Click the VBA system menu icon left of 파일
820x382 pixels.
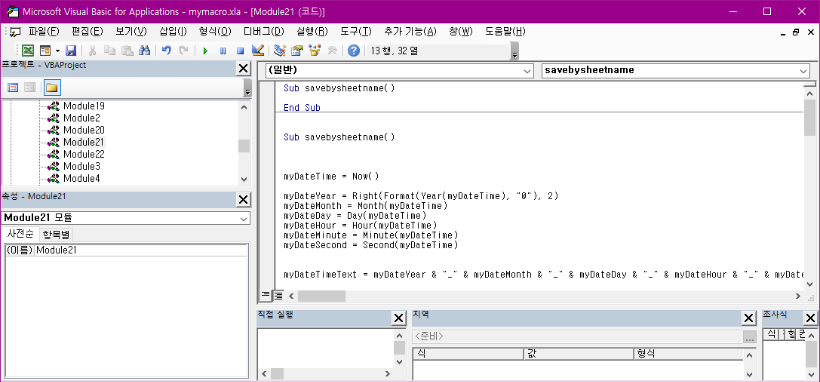coord(15,31)
